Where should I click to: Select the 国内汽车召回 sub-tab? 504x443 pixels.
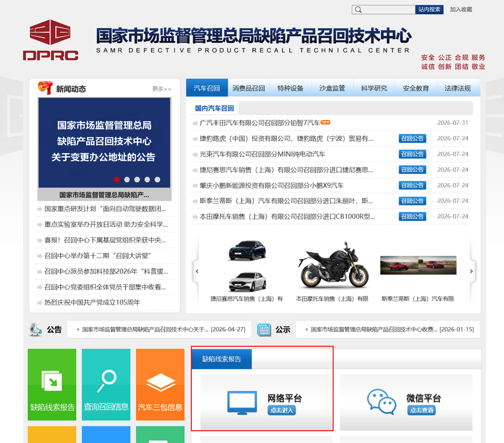215,108
